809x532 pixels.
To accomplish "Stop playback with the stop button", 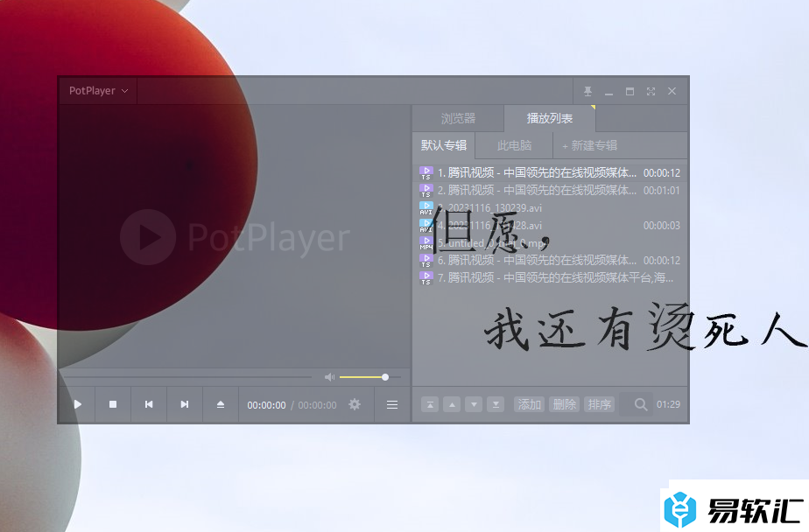I will (113, 404).
